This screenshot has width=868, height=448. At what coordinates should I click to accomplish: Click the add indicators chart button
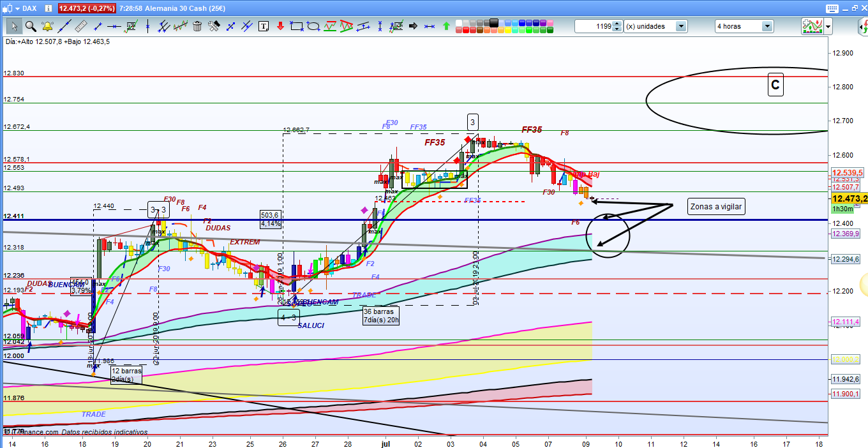pos(811,26)
